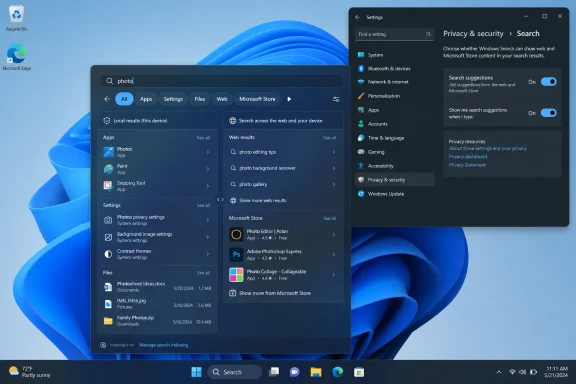Viewport: 576px width, 384px height.
Task: Open Windows Update in Settings sidebar
Action: (395, 194)
